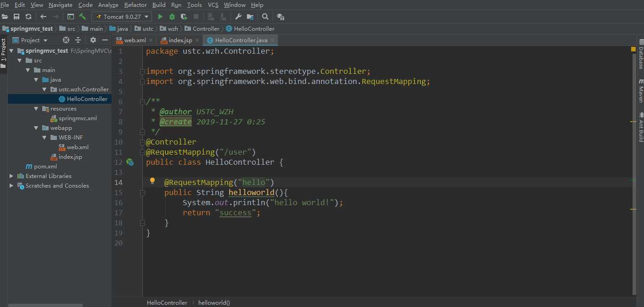
Task: Open the Analyze menu
Action: [108, 5]
